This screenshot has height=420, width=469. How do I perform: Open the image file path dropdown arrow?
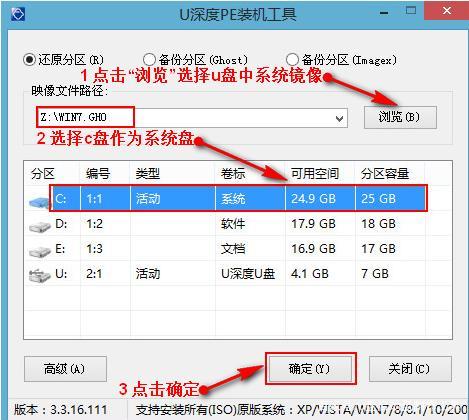tap(339, 118)
